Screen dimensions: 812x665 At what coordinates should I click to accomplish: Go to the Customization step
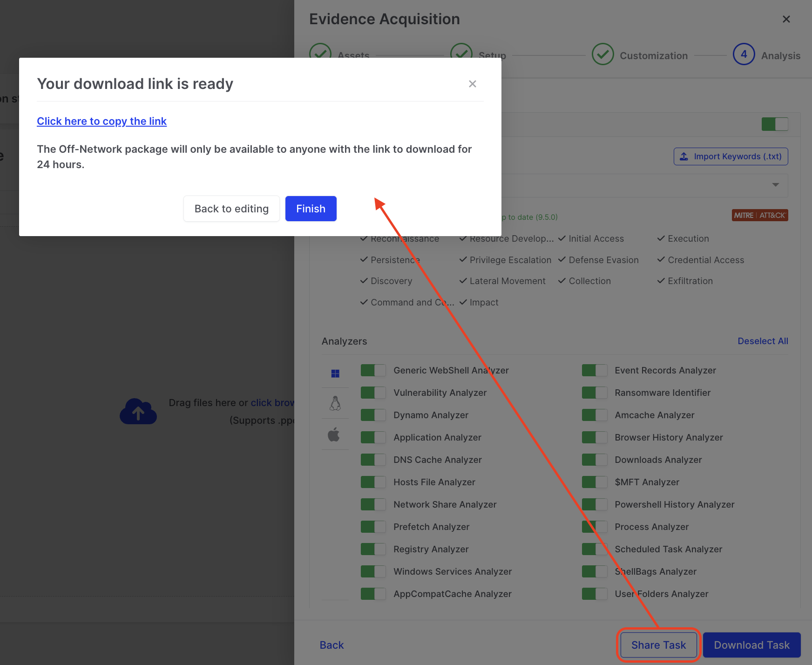pyautogui.click(x=653, y=55)
